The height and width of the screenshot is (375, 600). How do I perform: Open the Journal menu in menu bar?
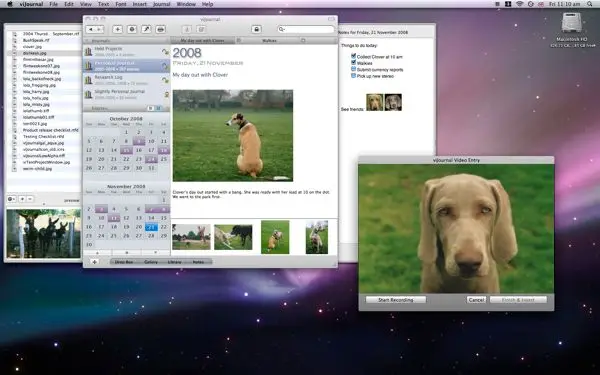point(161,4)
